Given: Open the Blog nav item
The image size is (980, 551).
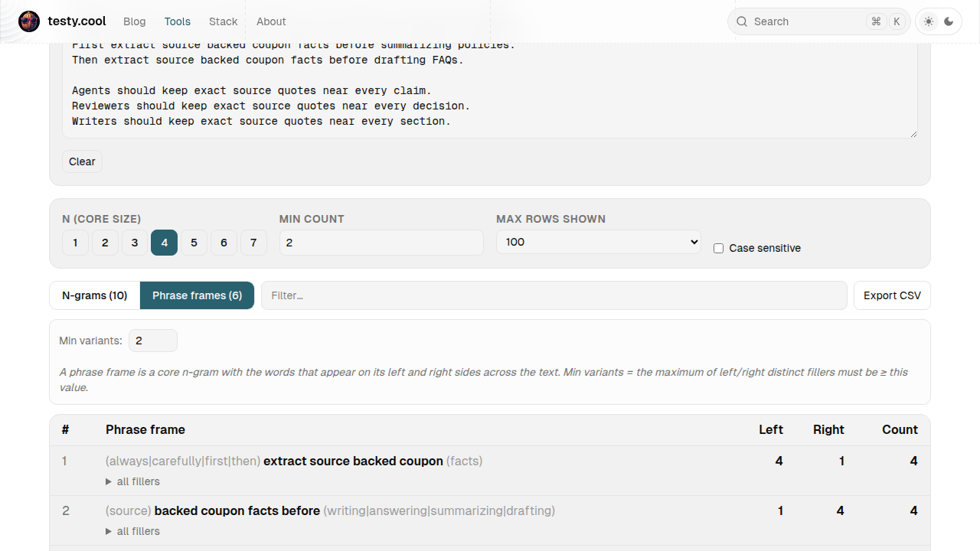Looking at the screenshot, I should (135, 21).
